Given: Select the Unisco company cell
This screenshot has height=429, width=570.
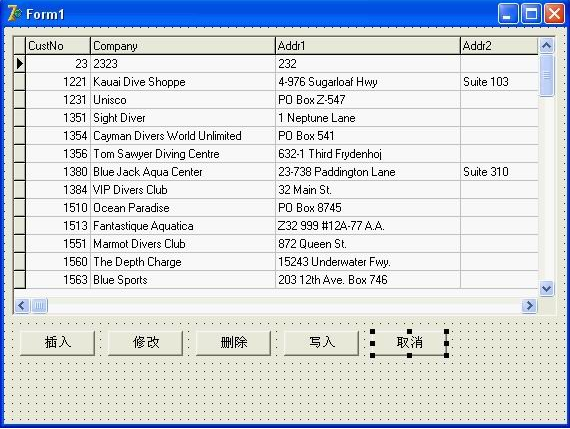Looking at the screenshot, I should click(x=183, y=100).
